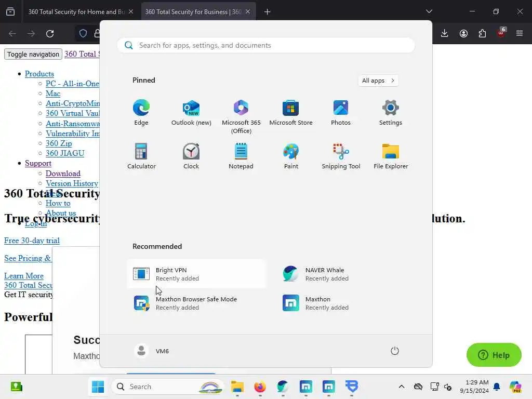Open pinned File Explorer in Start menu
Image resolution: width=532 pixels, height=399 pixels.
tap(391, 156)
